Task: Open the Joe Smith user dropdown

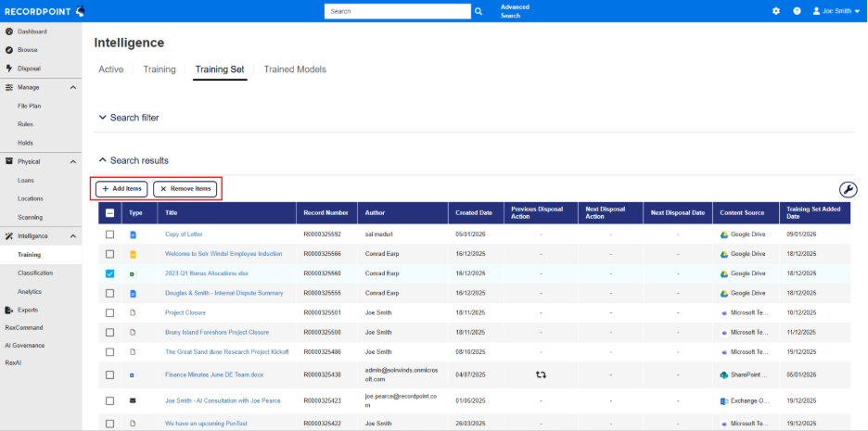Action: pyautogui.click(x=836, y=11)
